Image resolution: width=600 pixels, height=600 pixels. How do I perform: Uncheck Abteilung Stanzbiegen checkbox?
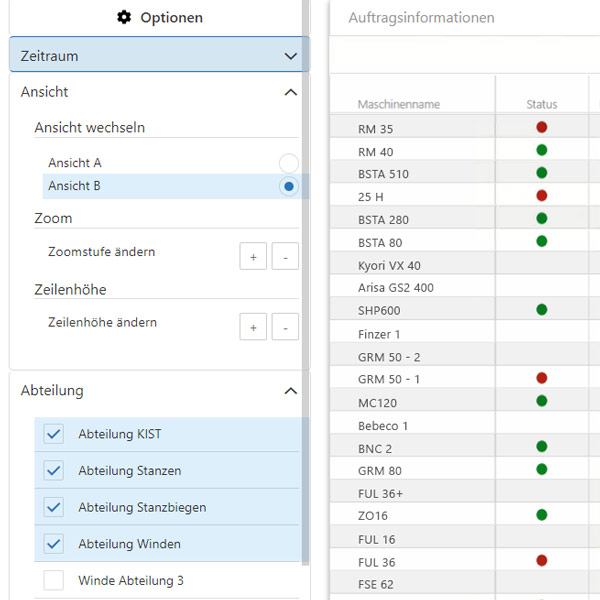point(54,507)
